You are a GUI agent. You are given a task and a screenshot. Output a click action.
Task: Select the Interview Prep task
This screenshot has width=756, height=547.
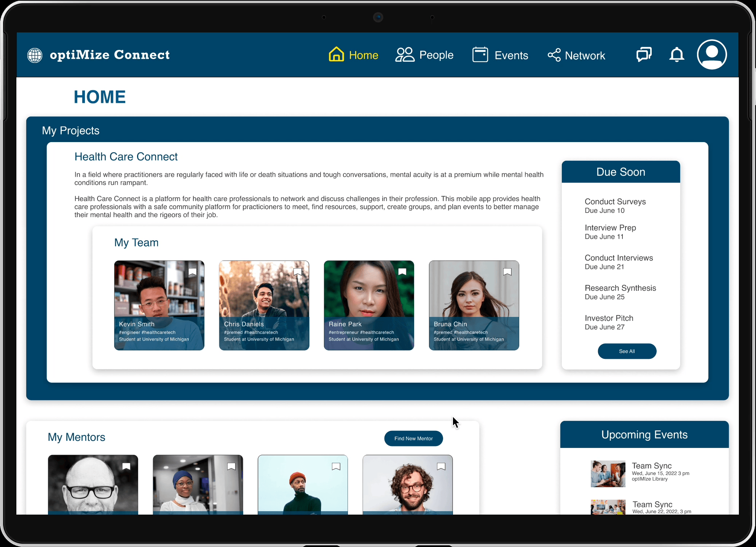pos(610,228)
